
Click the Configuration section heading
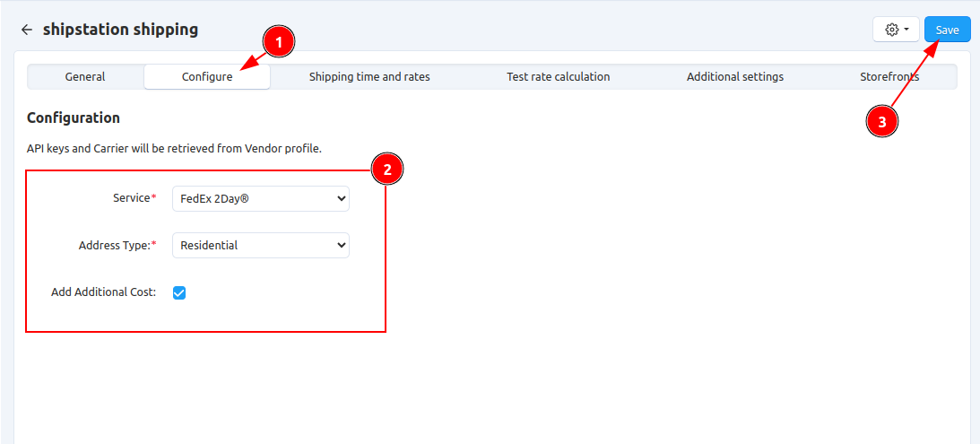point(74,118)
